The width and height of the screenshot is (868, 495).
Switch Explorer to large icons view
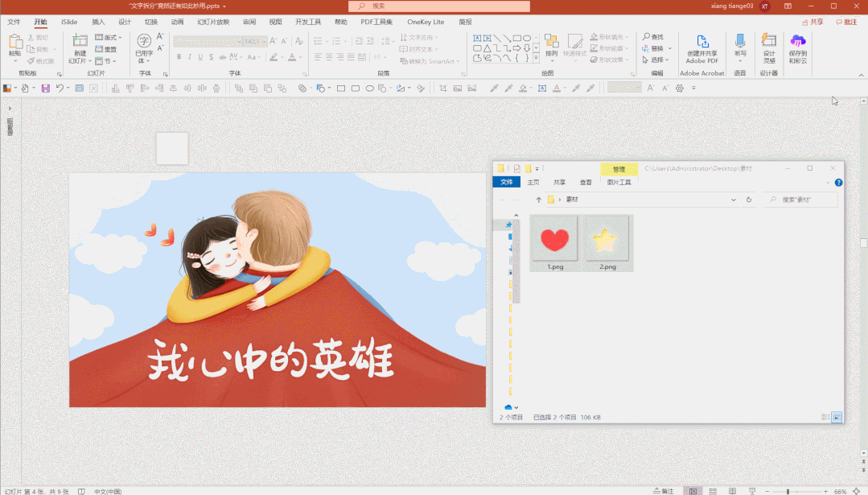pyautogui.click(x=837, y=417)
